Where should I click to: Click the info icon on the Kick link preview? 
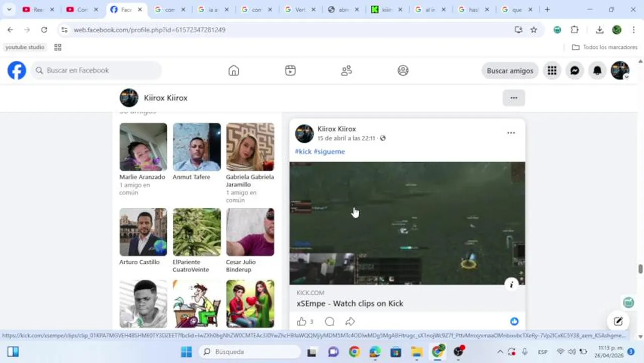click(x=511, y=284)
